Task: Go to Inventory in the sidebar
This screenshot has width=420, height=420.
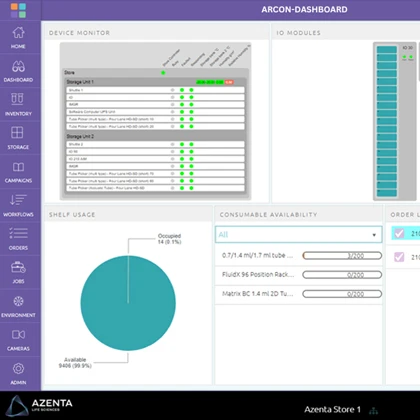Action: click(18, 105)
